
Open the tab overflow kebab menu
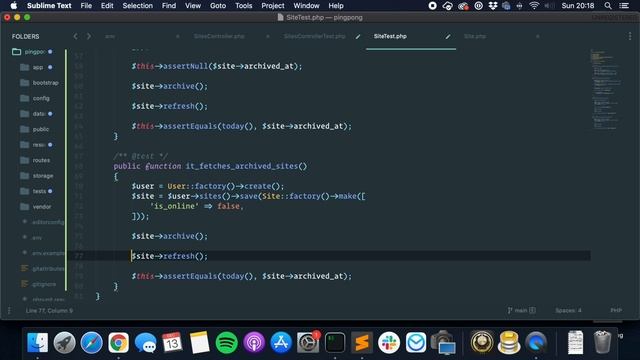[x=630, y=36]
